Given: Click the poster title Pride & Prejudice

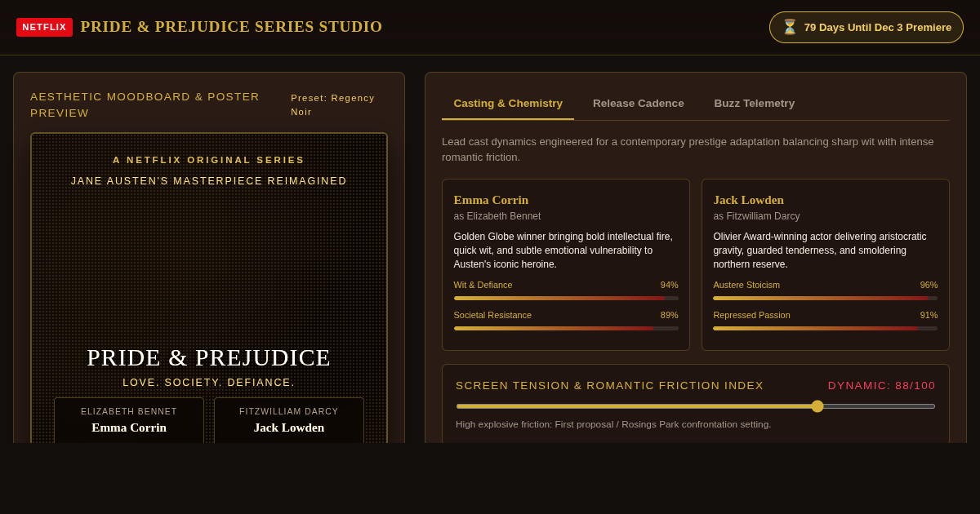Looking at the screenshot, I should click(x=209, y=357).
